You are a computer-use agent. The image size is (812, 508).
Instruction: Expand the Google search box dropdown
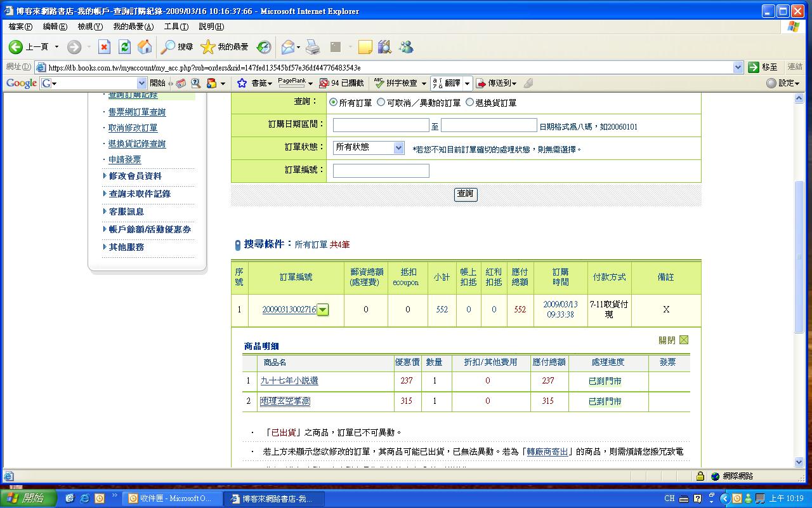point(141,83)
